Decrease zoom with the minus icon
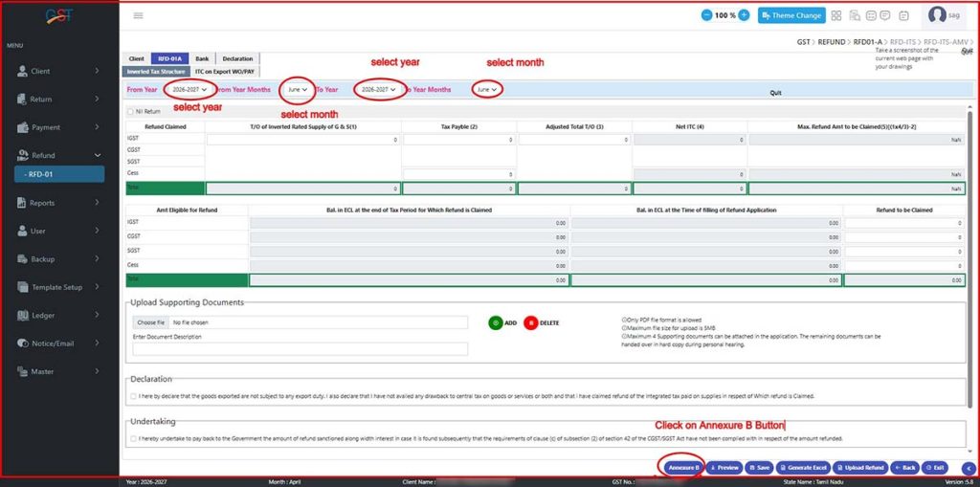Image resolution: width=980 pixels, height=487 pixels. coord(706,15)
